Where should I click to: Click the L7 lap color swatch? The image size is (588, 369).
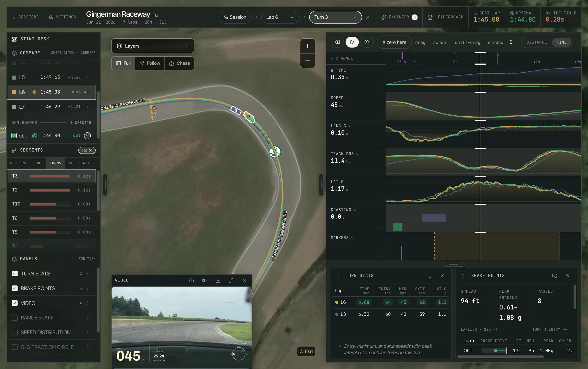coord(14,107)
